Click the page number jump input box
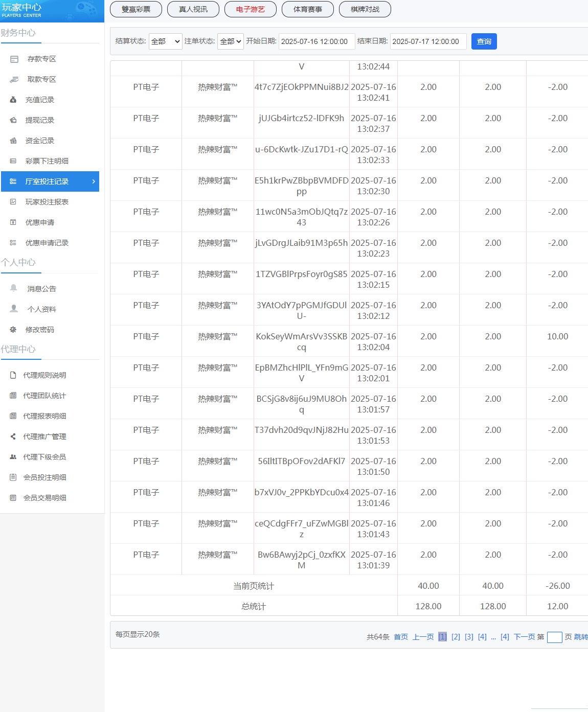Image resolution: width=588 pixels, height=712 pixels. pos(554,637)
